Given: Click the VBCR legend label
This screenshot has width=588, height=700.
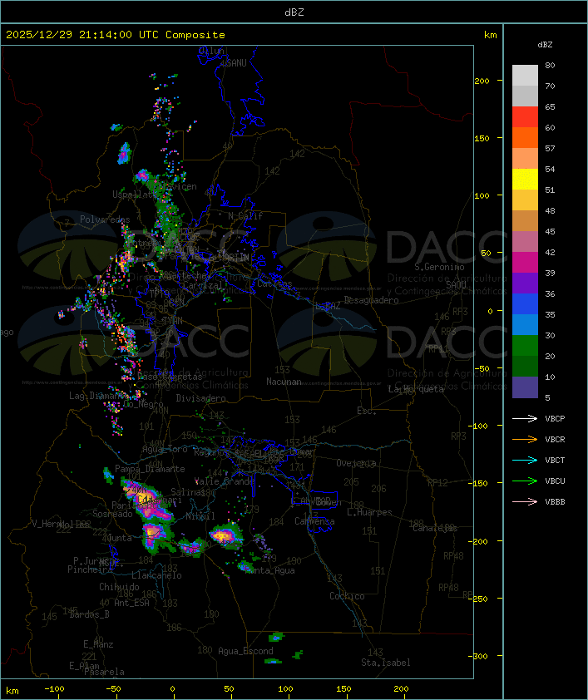Looking at the screenshot, I should (555, 440).
